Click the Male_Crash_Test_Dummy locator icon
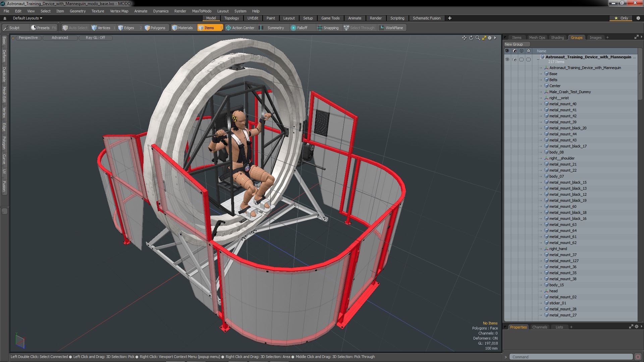 546,92
